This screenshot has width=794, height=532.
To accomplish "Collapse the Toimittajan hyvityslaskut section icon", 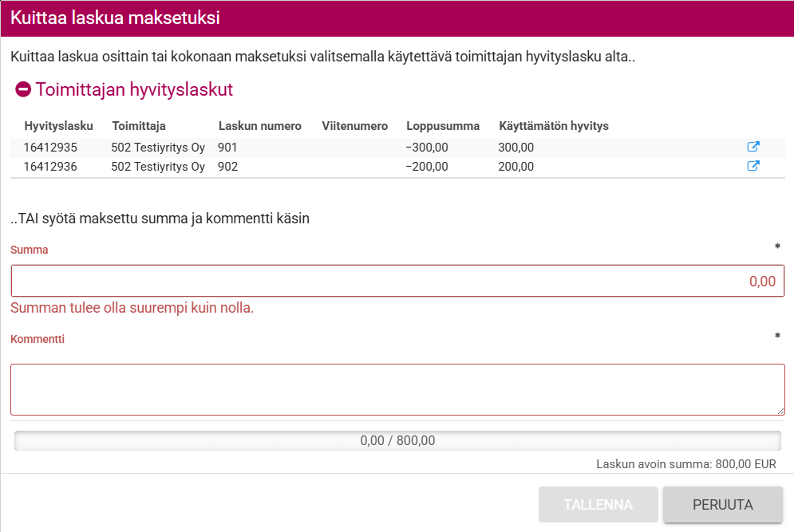I will (23, 89).
